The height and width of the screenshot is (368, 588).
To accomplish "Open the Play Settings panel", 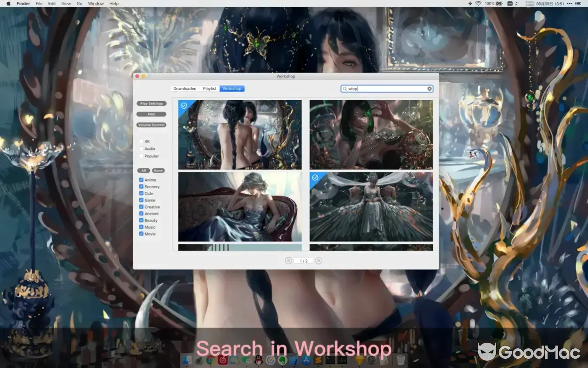I will [151, 103].
